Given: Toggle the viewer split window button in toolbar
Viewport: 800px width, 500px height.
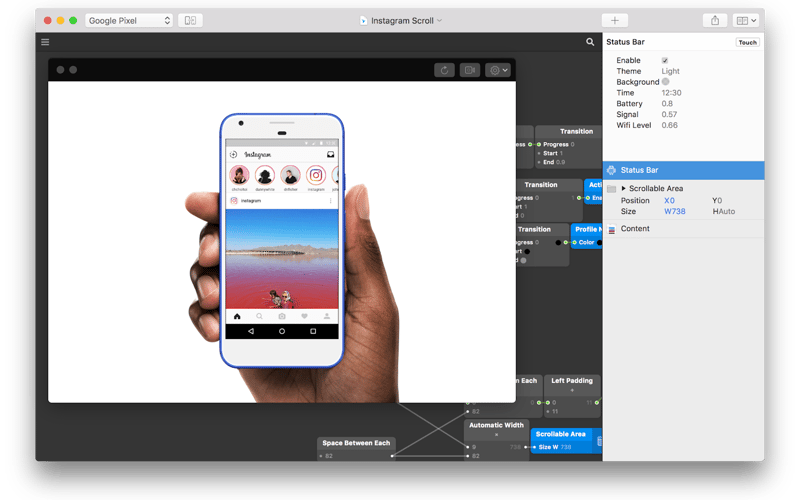Looking at the screenshot, I should (190, 20).
